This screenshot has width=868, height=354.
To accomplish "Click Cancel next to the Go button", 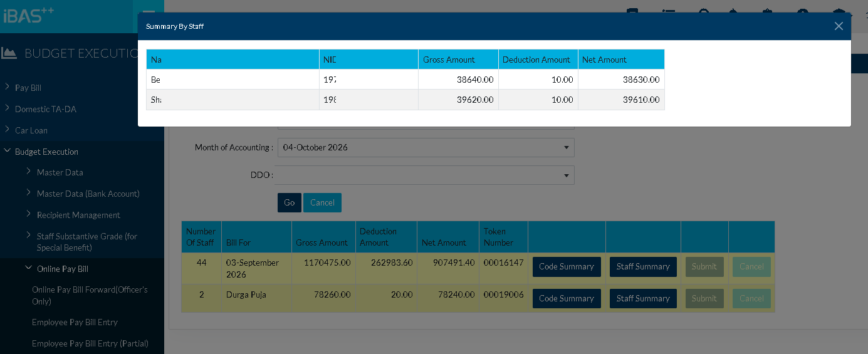I will (322, 202).
